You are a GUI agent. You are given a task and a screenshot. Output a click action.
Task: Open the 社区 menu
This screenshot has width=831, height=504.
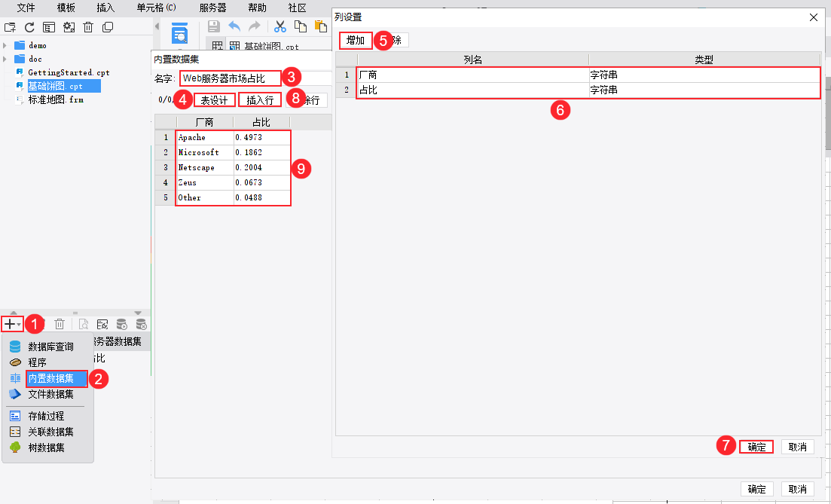coord(298,8)
